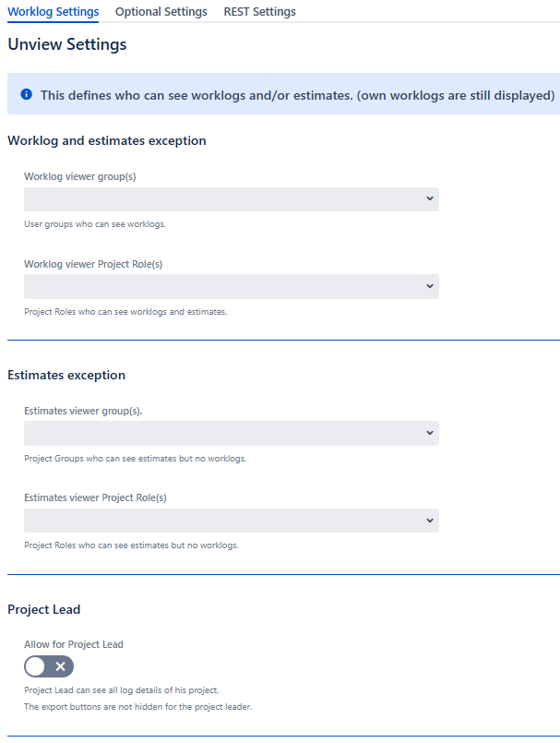Image resolution: width=560 pixels, height=743 pixels.
Task: Switch to the Optional Settings tab
Action: click(x=161, y=12)
